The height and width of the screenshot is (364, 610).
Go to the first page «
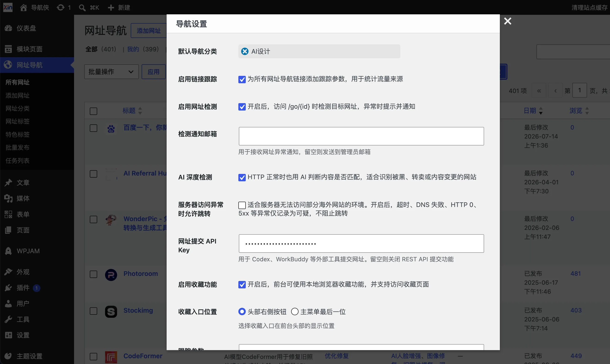(x=539, y=90)
